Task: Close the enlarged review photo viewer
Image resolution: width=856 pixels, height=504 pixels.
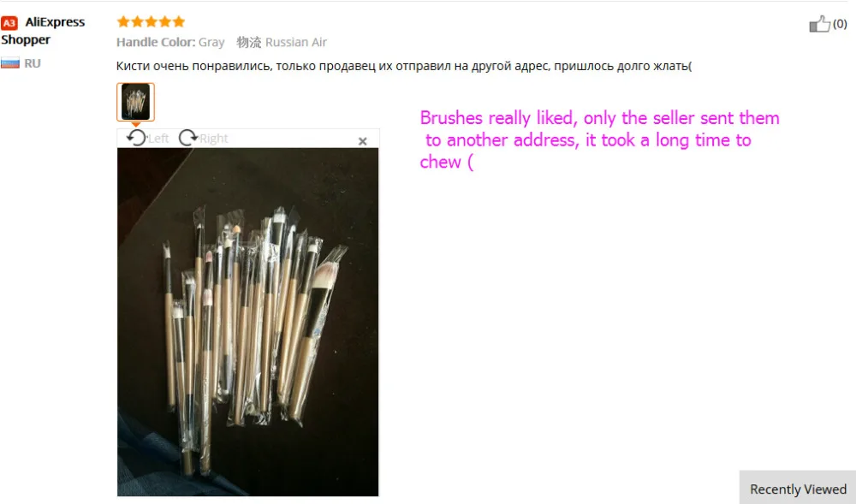Action: pyautogui.click(x=362, y=141)
